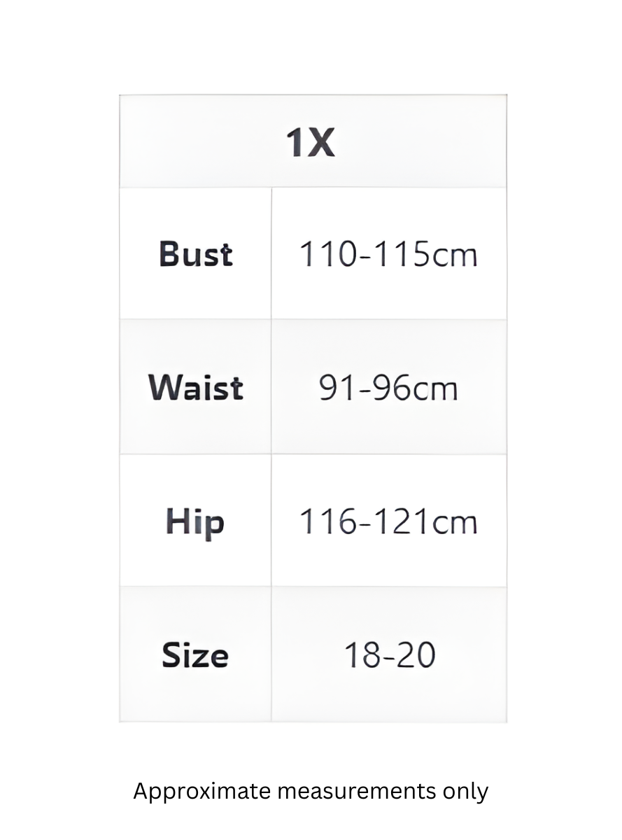Click the 1X size header
The height and width of the screenshot is (840, 622).
[x=311, y=143]
